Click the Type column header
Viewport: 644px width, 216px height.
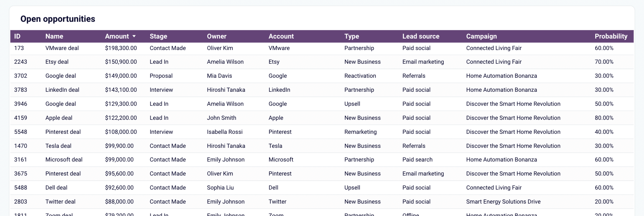[x=352, y=36]
